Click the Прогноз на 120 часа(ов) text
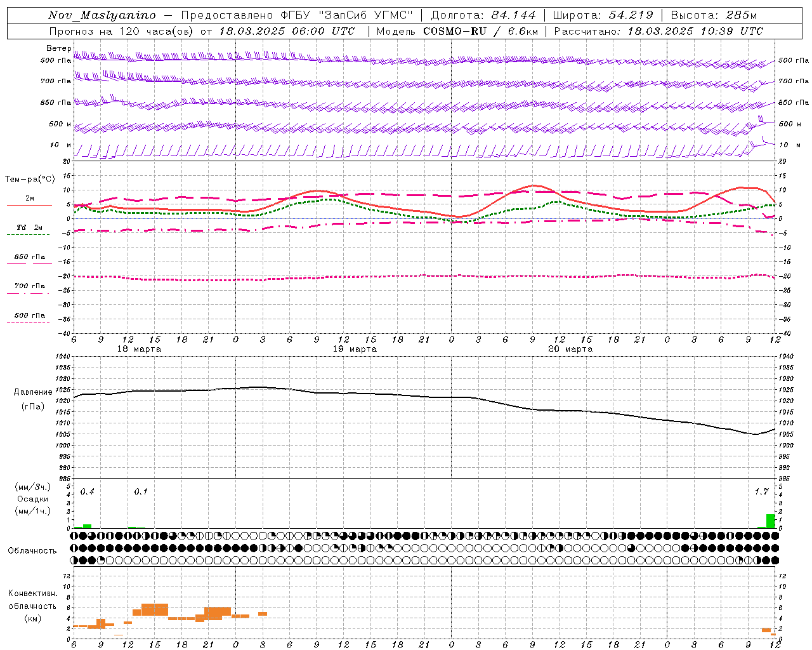The width and height of the screenshot is (812, 650). (122, 31)
